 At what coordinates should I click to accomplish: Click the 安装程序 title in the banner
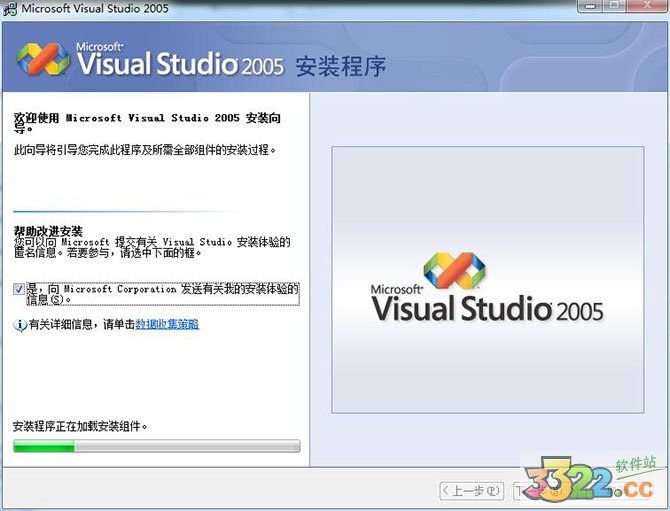tap(341, 66)
